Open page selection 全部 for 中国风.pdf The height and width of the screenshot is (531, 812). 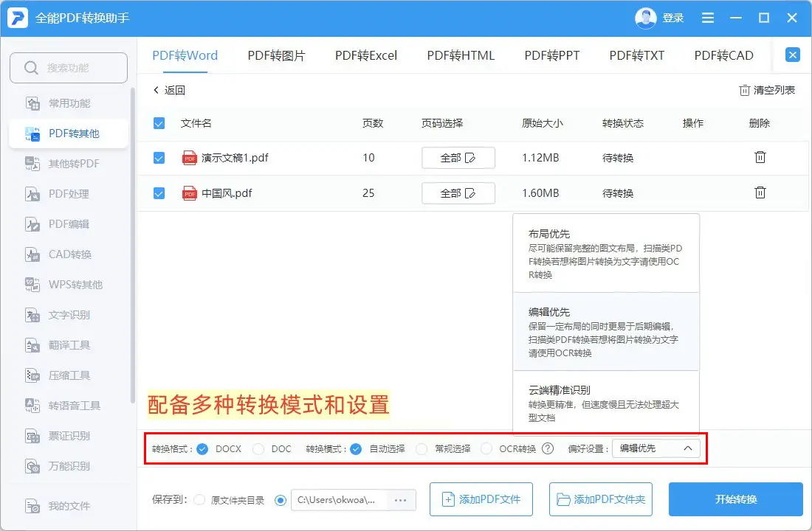[458, 193]
